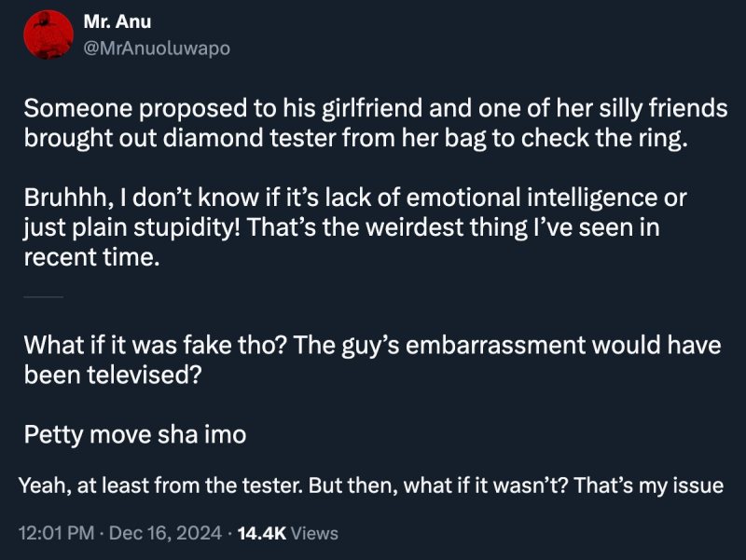Click the 'Petty move sha imo' line
Viewport: 746px width, 560px height.
(x=134, y=433)
